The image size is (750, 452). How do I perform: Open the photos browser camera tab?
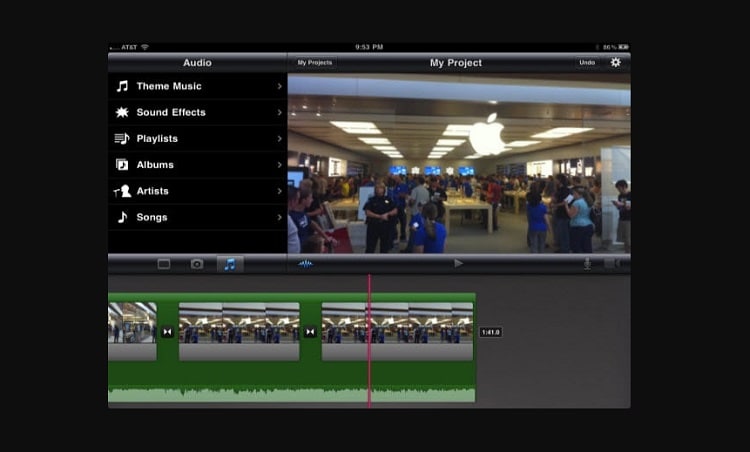click(x=197, y=264)
